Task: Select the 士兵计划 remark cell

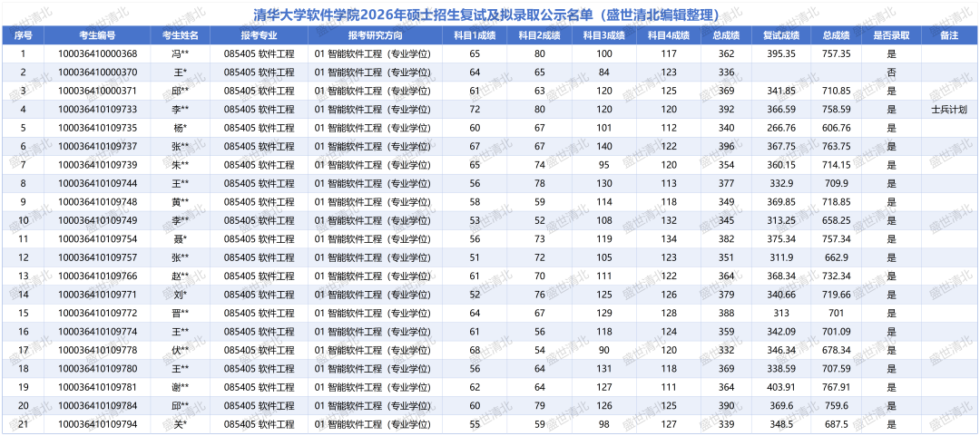Action: pyautogui.click(x=949, y=110)
